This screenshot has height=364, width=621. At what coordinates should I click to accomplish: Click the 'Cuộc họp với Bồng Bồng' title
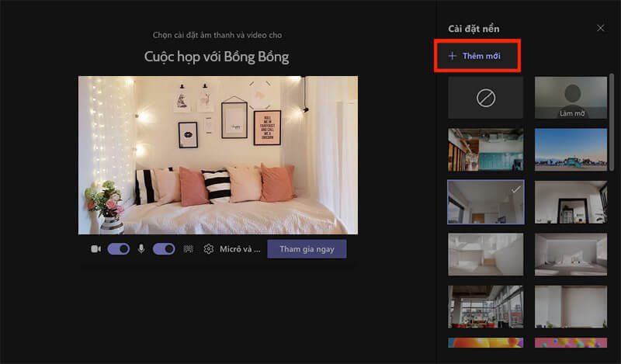pyautogui.click(x=217, y=57)
